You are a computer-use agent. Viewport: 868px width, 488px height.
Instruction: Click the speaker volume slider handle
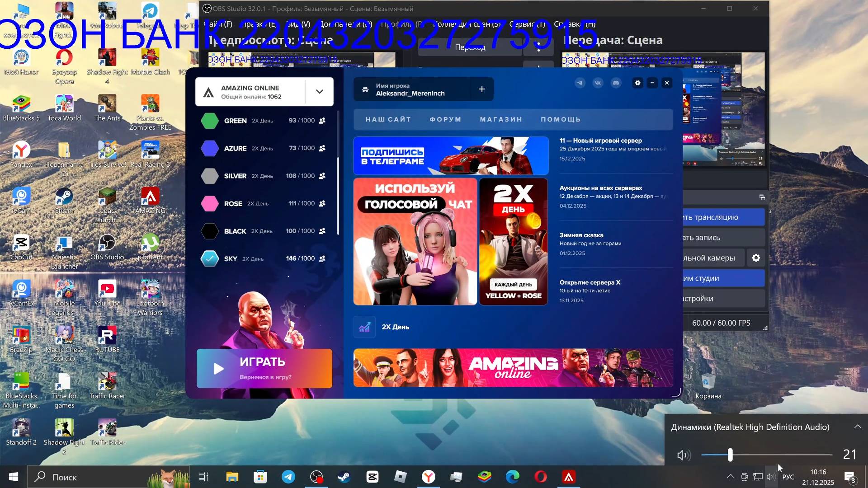tap(730, 455)
